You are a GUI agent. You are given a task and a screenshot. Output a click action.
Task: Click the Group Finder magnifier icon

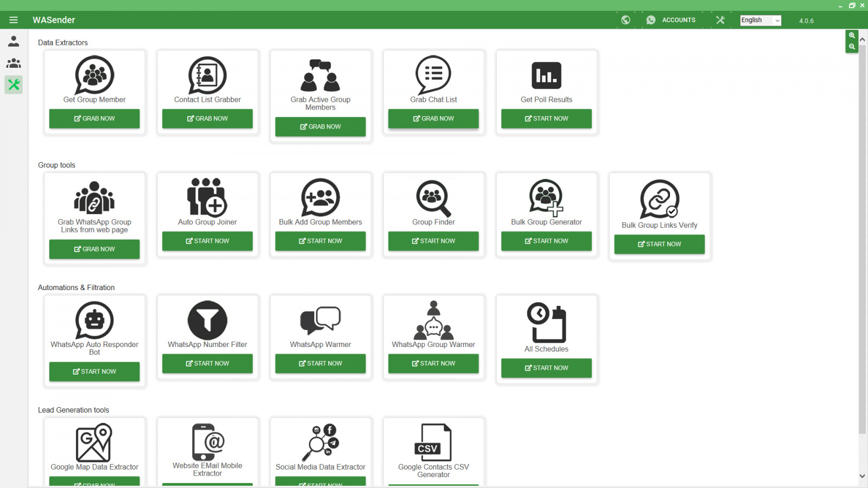(x=433, y=198)
